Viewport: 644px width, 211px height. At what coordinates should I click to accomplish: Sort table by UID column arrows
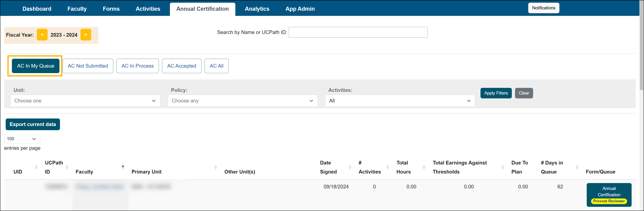pyautogui.click(x=36, y=167)
